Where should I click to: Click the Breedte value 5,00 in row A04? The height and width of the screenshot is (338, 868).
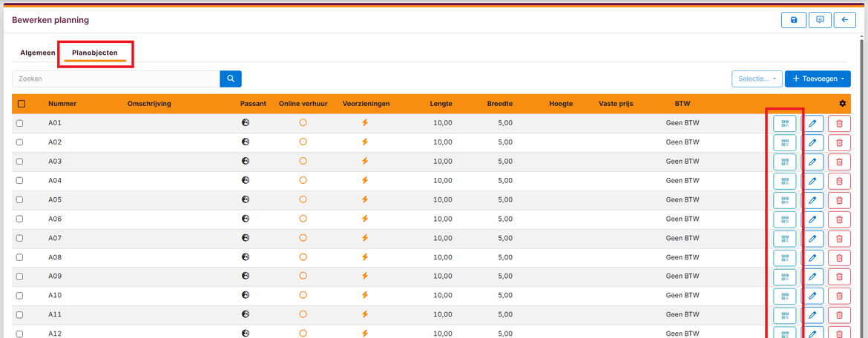tap(505, 180)
